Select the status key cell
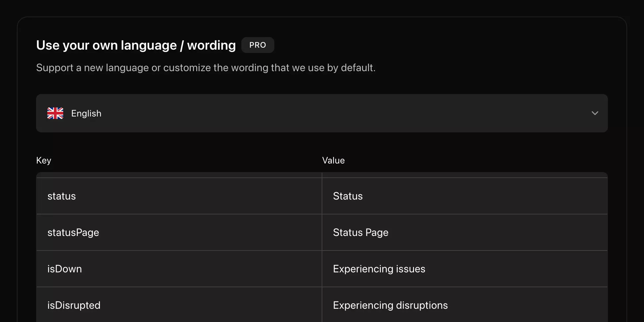The height and width of the screenshot is (322, 644). (x=179, y=196)
